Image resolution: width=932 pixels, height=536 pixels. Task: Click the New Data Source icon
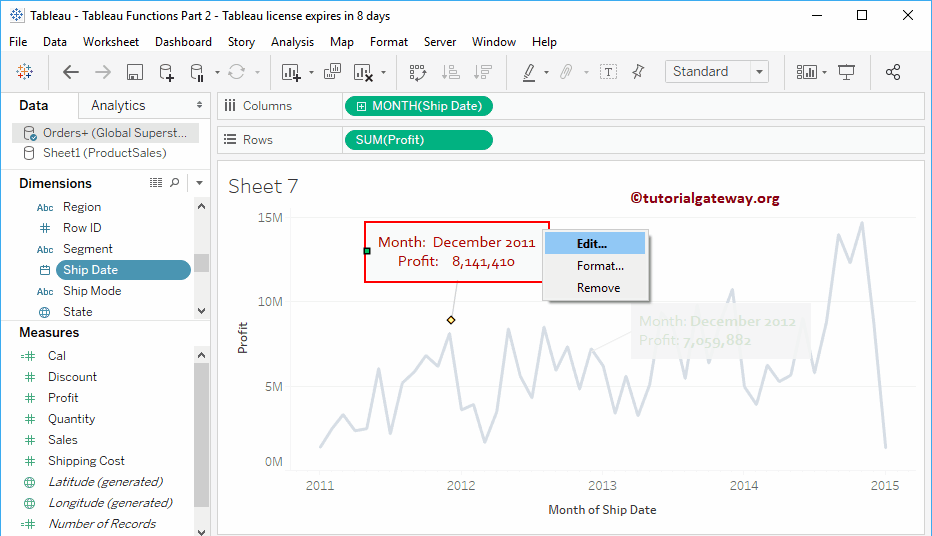point(166,72)
